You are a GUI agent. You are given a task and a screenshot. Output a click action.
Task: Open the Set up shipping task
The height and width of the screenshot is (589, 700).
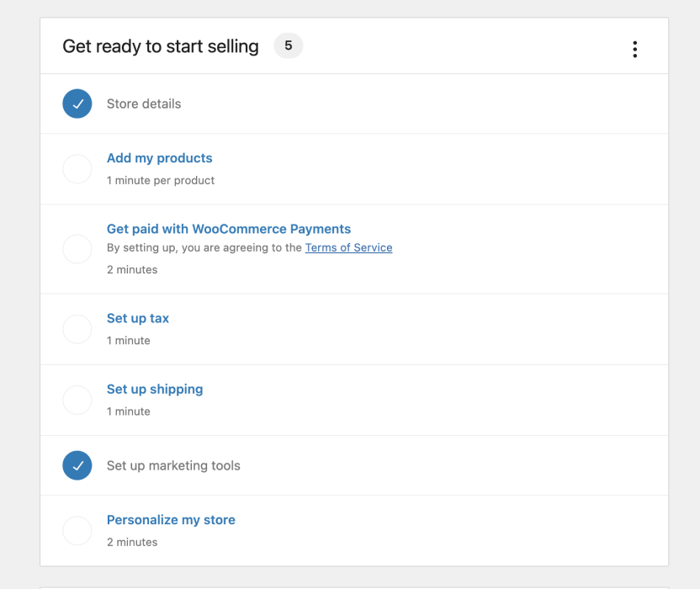[155, 389]
